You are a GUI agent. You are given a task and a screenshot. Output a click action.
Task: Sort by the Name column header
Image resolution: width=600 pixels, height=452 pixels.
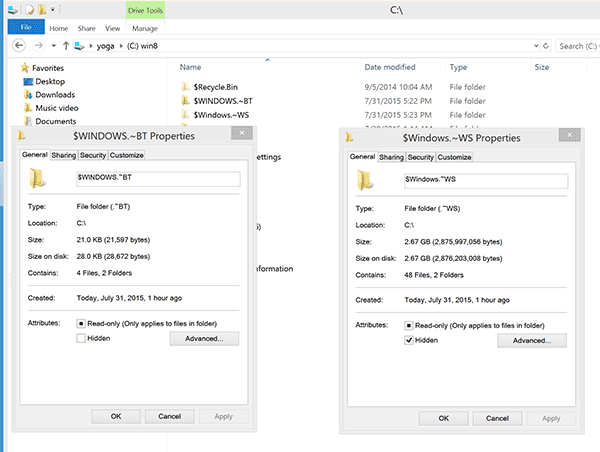[x=191, y=67]
